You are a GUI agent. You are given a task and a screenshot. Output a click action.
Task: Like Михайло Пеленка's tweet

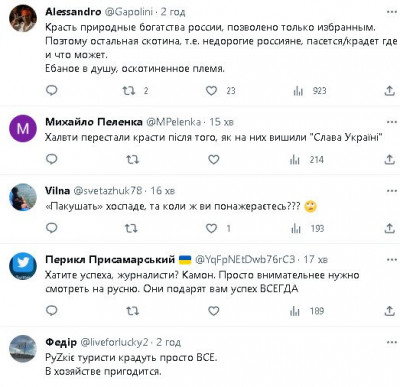click(214, 160)
